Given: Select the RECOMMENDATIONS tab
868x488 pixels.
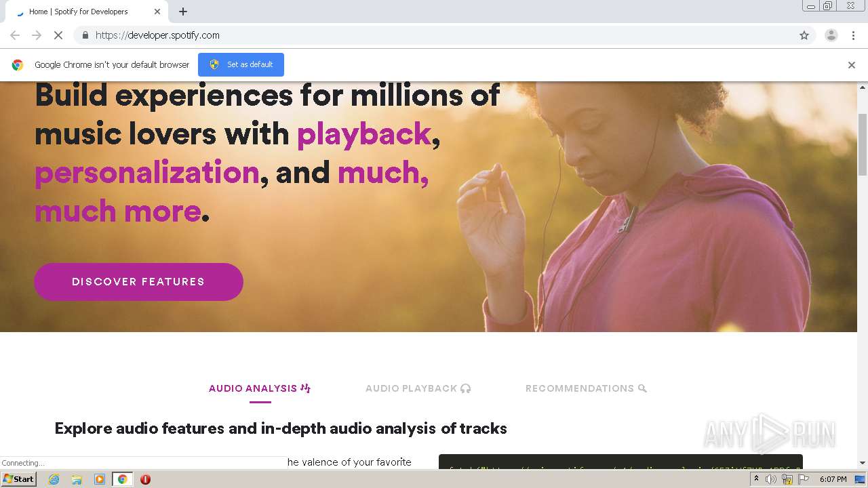Looking at the screenshot, I should pos(586,388).
